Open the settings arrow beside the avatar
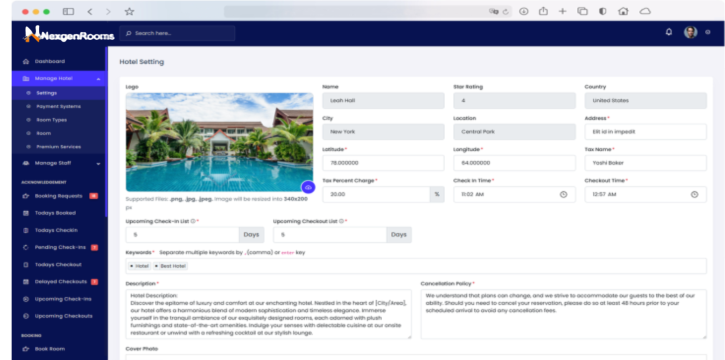 point(707,32)
